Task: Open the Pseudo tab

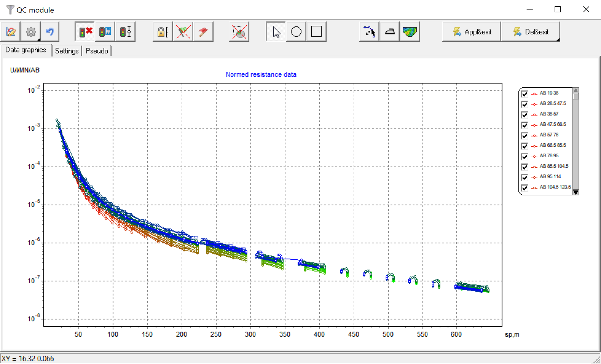Action: click(97, 51)
